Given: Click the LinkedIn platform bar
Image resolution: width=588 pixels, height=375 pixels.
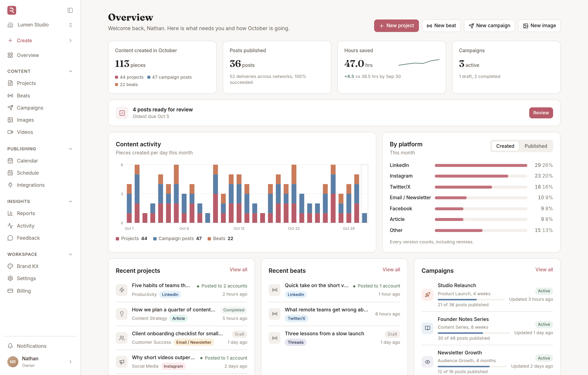Looking at the screenshot, I should (481, 165).
